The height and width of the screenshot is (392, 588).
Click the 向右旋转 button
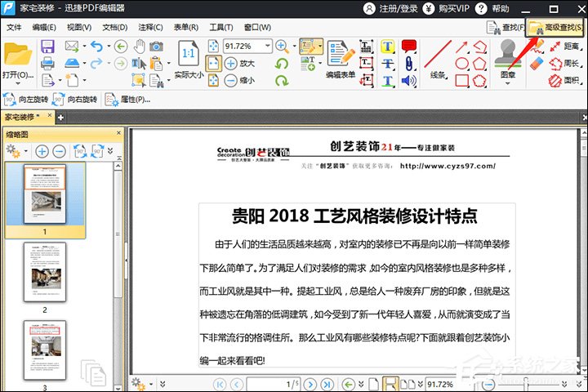75,100
